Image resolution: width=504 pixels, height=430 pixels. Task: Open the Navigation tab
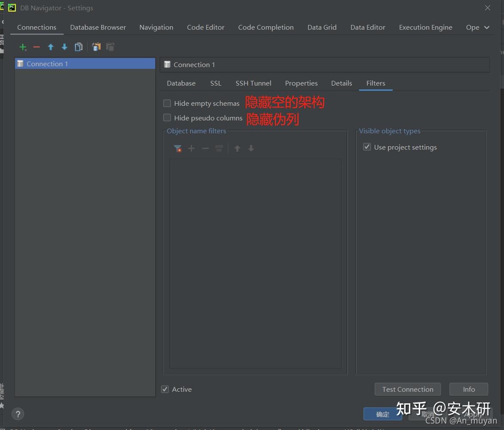(156, 28)
